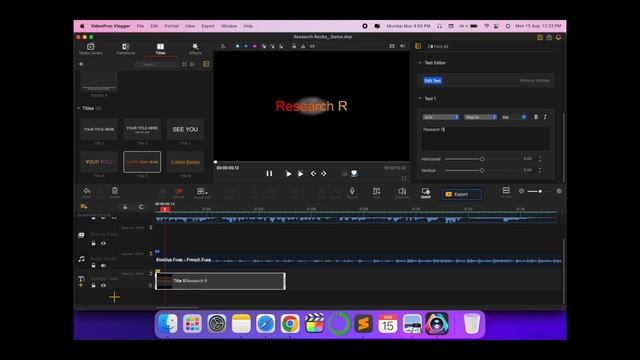Click the Undo arrow in the toolbar
This screenshot has width=640, height=360.
(x=87, y=191)
